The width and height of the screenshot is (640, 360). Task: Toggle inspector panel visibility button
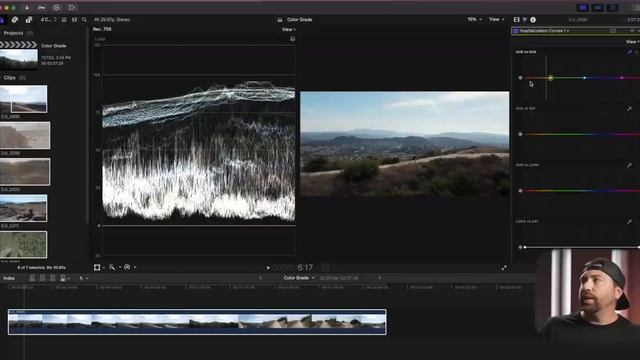click(x=612, y=8)
